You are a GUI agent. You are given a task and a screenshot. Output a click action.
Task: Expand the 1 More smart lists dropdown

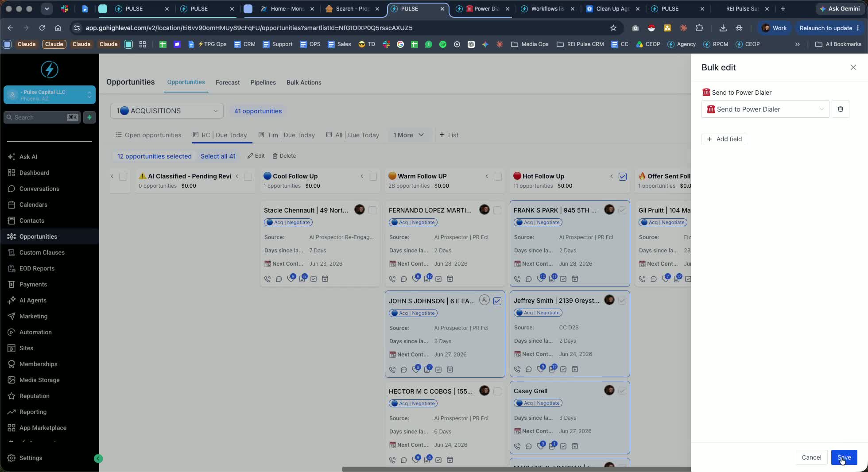(x=408, y=135)
